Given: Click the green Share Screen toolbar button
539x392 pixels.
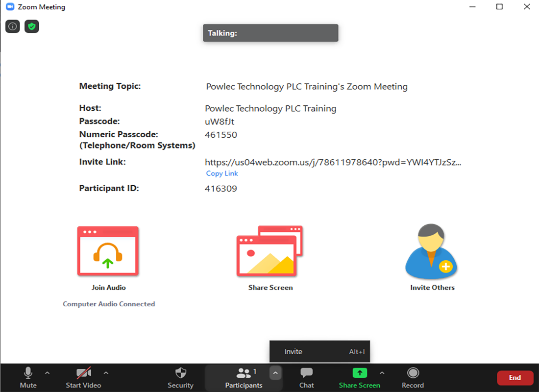Looking at the screenshot, I should (x=360, y=378).
